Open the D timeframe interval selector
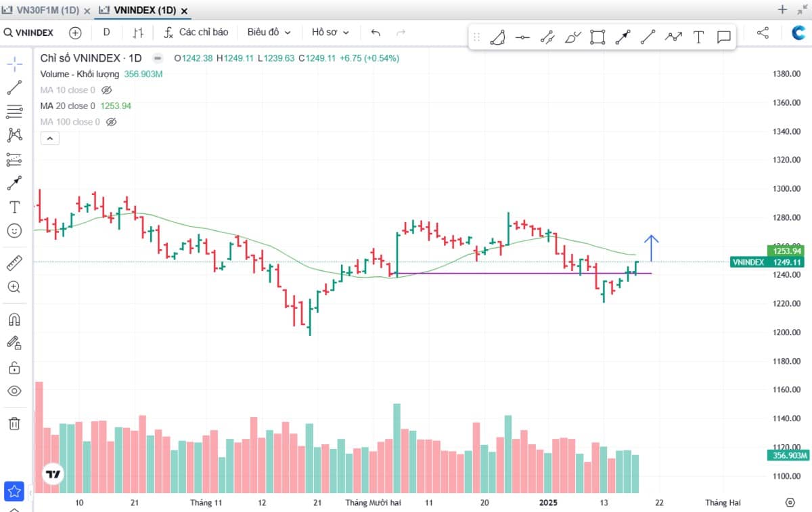This screenshot has width=812, height=512. [x=106, y=32]
